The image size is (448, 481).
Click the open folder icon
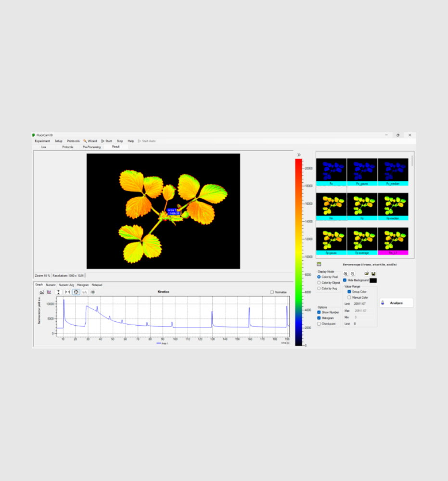tap(367, 274)
